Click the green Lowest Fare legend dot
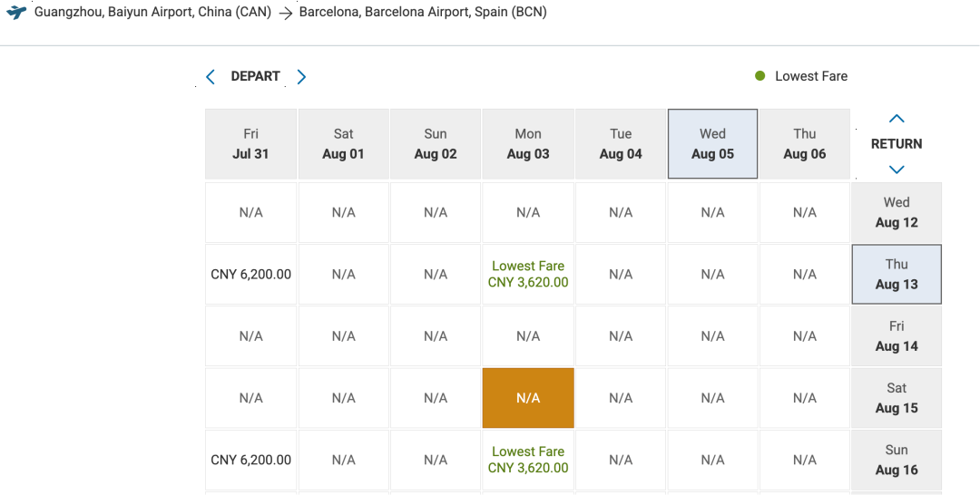The image size is (980, 495). 760,76
